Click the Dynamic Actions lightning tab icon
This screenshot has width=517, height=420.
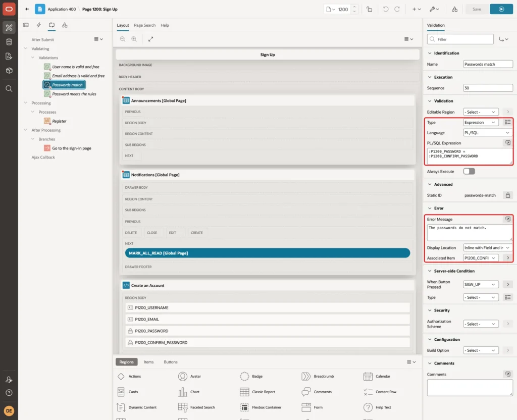(38, 25)
